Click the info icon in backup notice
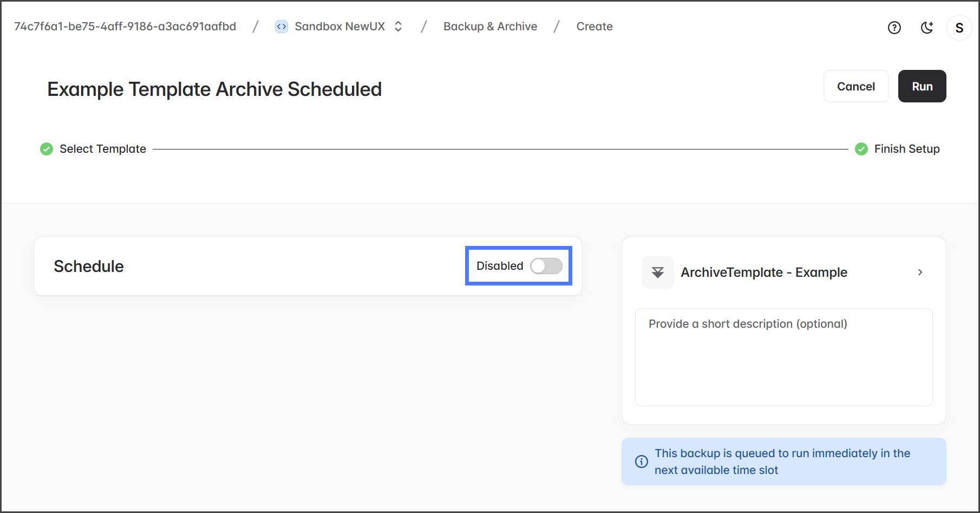 (641, 462)
